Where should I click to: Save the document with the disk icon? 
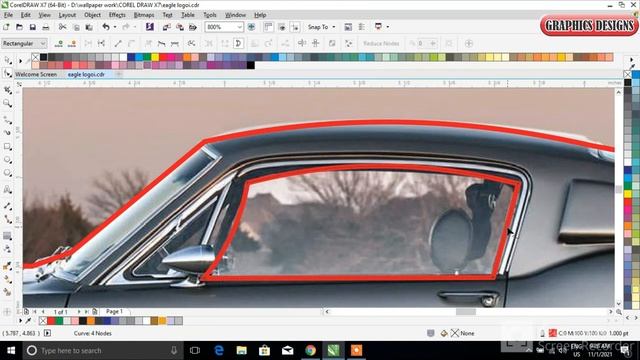pyautogui.click(x=32, y=27)
